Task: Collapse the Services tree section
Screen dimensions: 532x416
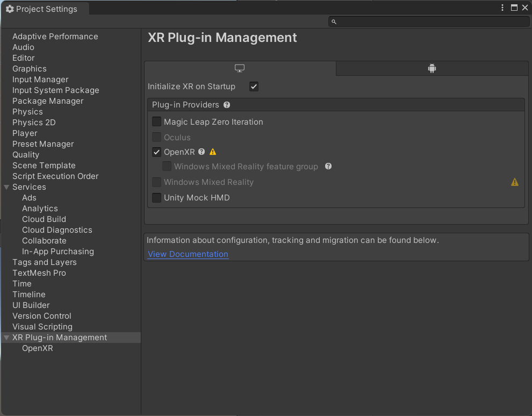Action: tap(6, 187)
